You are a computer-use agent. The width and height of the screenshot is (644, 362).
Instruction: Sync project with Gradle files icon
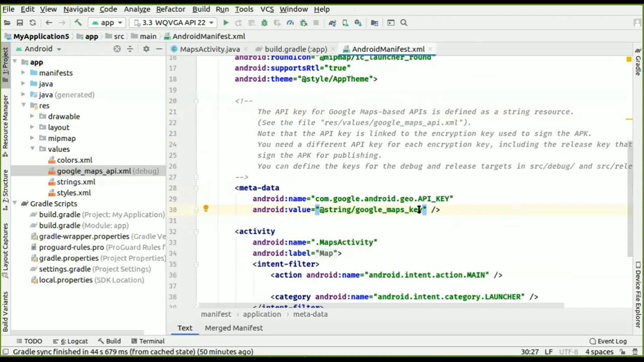click(332, 23)
